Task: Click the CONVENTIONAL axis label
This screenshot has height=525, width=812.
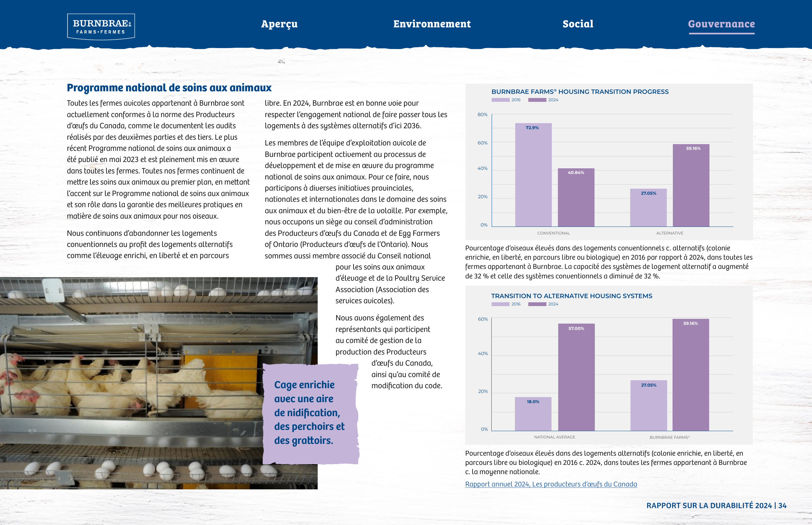Action: tap(553, 233)
